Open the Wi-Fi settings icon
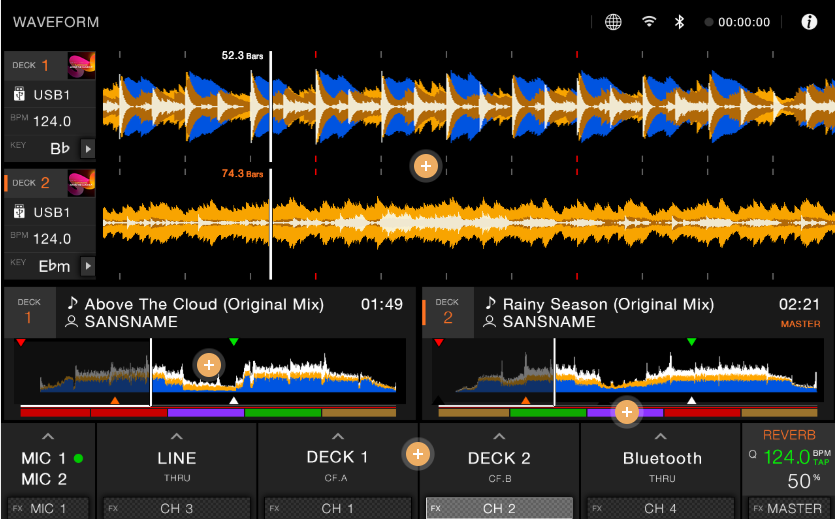Screen dimensions: 835x519 tap(649, 22)
